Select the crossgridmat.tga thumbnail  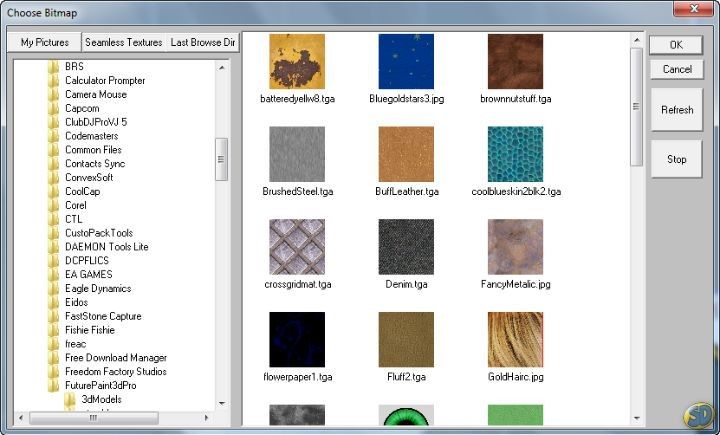(x=297, y=247)
